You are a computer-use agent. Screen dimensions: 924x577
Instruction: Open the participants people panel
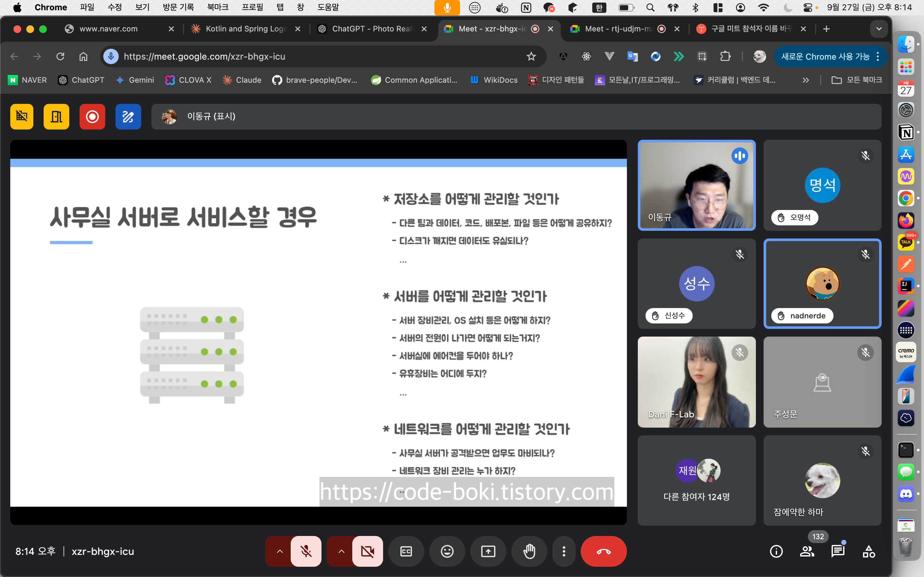point(807,551)
